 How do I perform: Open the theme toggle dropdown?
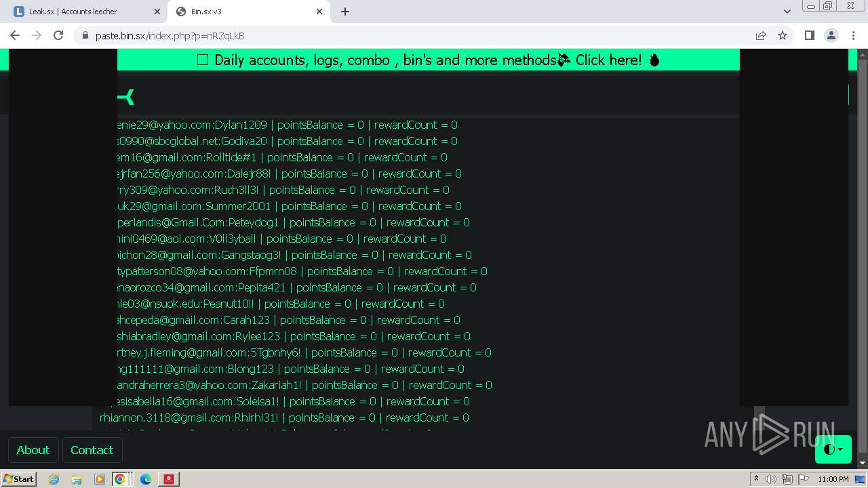point(833,449)
